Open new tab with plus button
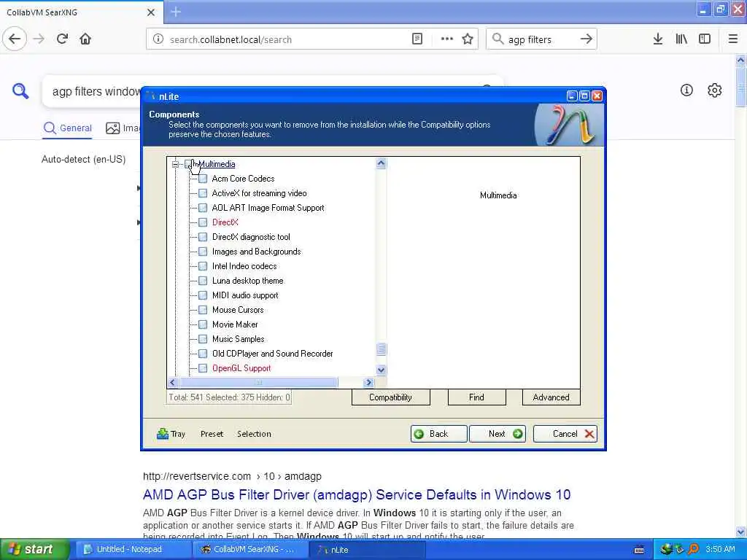 click(176, 12)
